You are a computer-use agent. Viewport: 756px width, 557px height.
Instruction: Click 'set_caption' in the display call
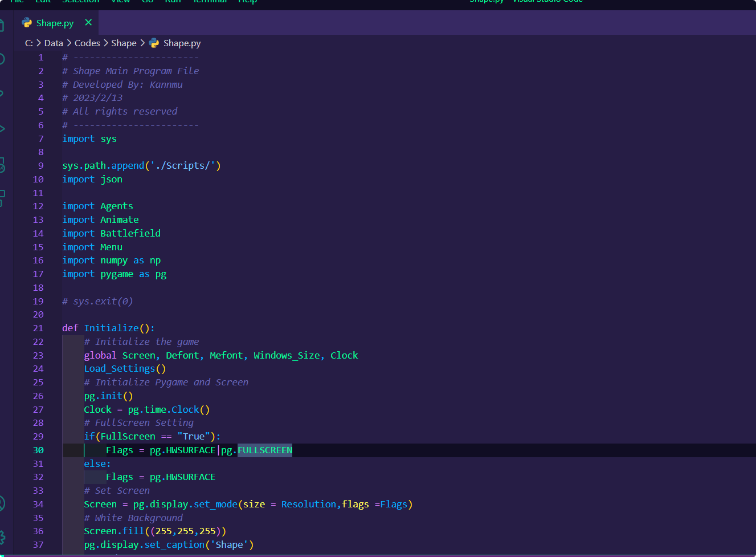tap(174, 545)
